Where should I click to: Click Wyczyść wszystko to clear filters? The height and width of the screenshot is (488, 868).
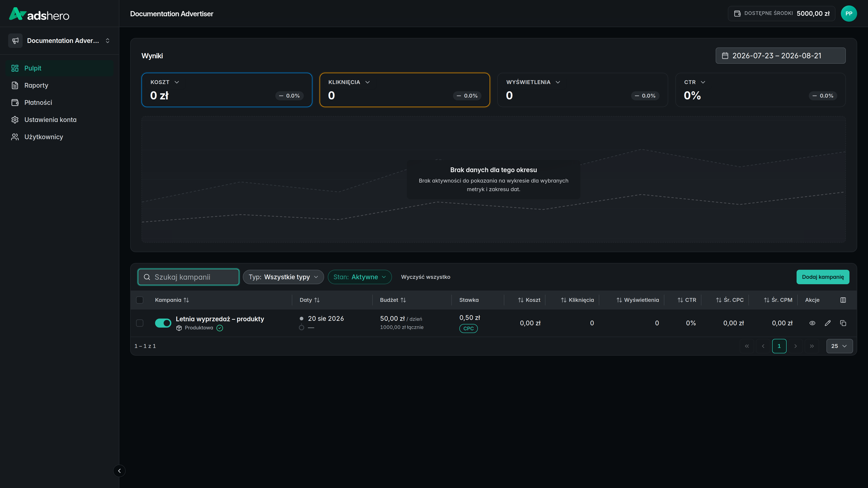[425, 277]
